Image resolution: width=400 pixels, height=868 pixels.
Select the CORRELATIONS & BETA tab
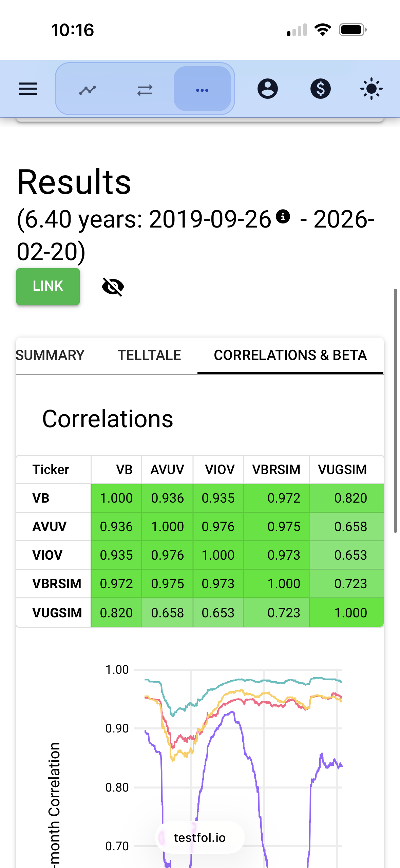(x=290, y=355)
